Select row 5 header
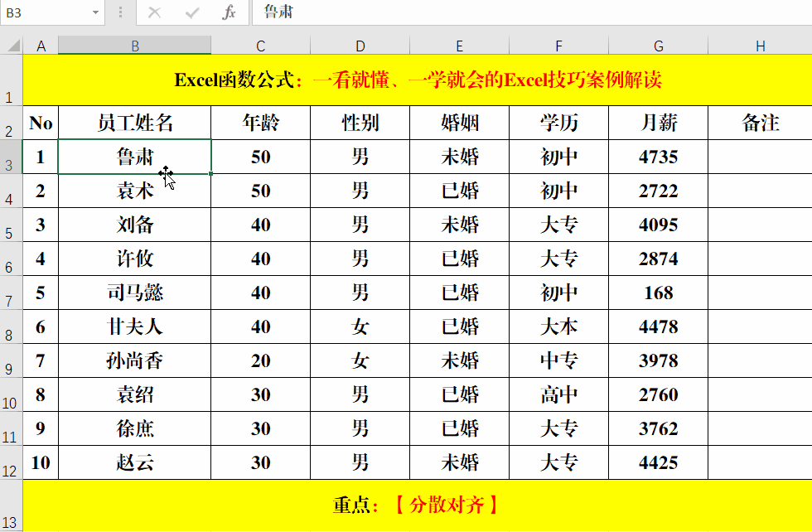812x532 pixels. tap(12, 225)
